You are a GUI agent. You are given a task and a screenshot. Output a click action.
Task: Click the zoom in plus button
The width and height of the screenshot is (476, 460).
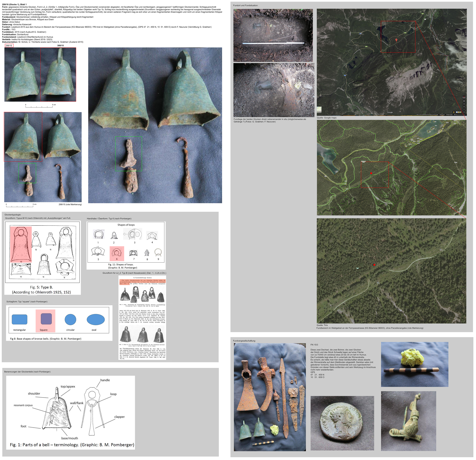(x=464, y=107)
